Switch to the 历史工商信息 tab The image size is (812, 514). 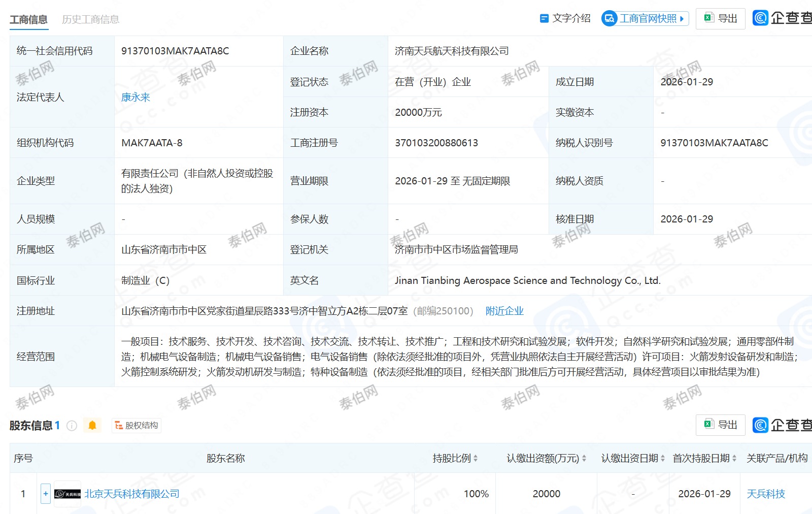click(90, 20)
